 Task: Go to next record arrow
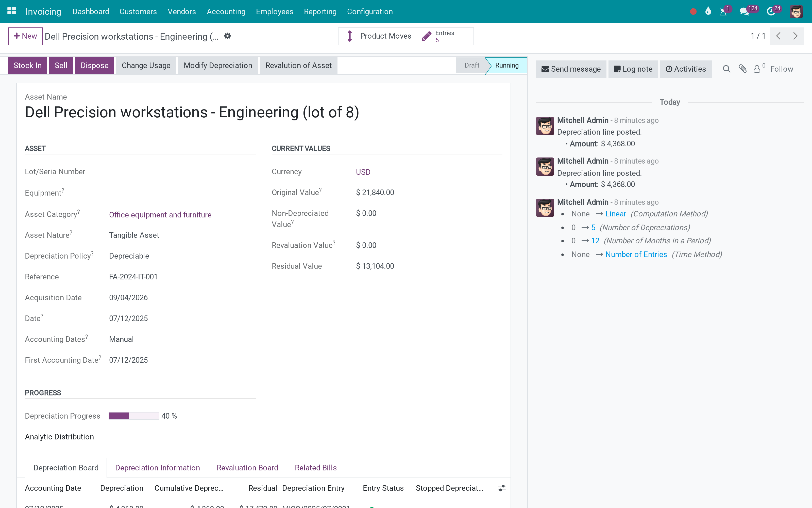click(795, 36)
